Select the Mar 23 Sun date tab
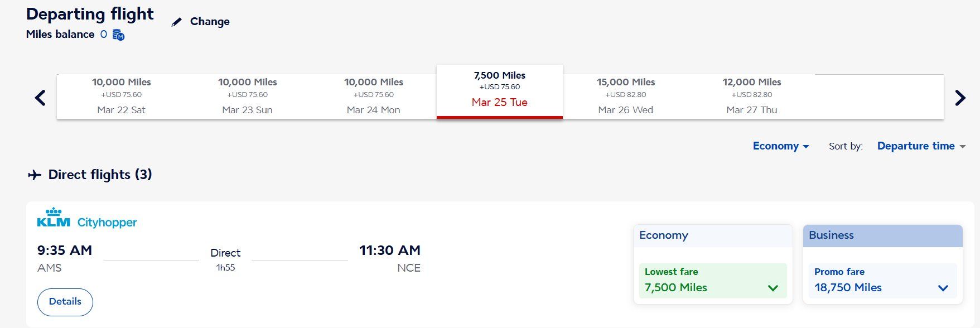980x328 pixels. [247, 96]
